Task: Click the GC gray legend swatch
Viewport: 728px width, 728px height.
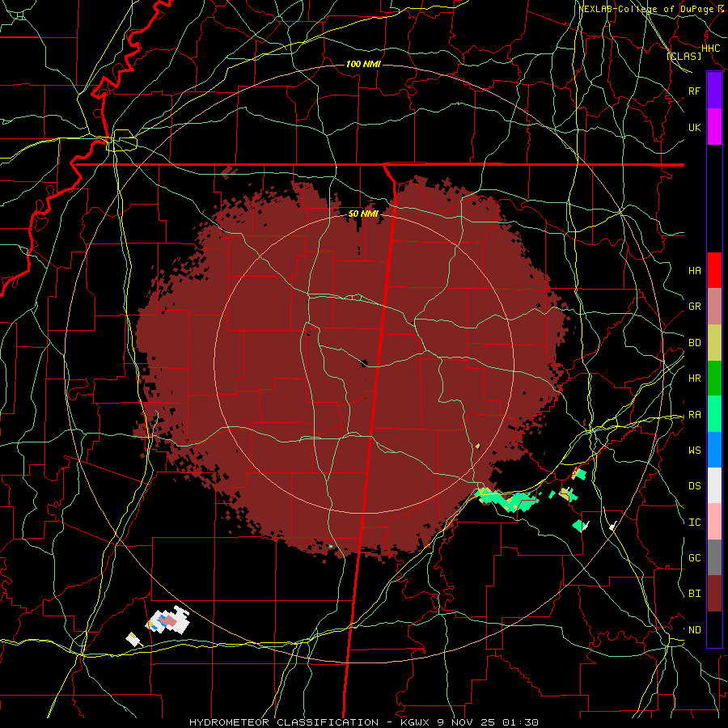Action: [x=714, y=557]
